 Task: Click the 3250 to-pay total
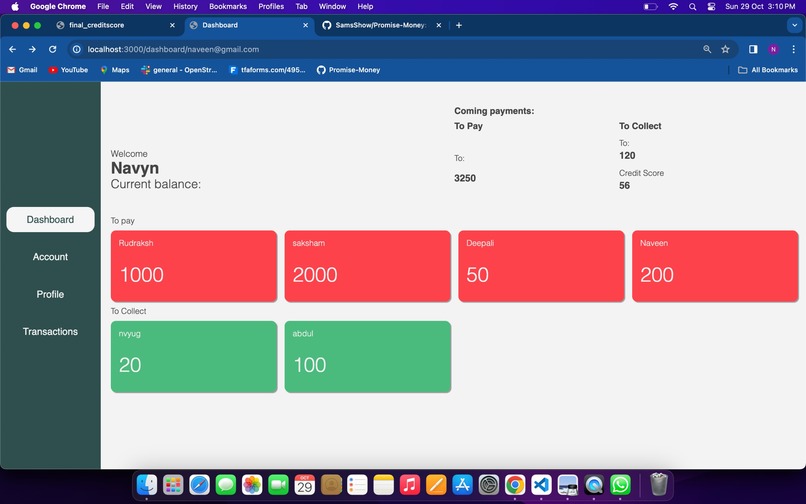click(x=465, y=178)
